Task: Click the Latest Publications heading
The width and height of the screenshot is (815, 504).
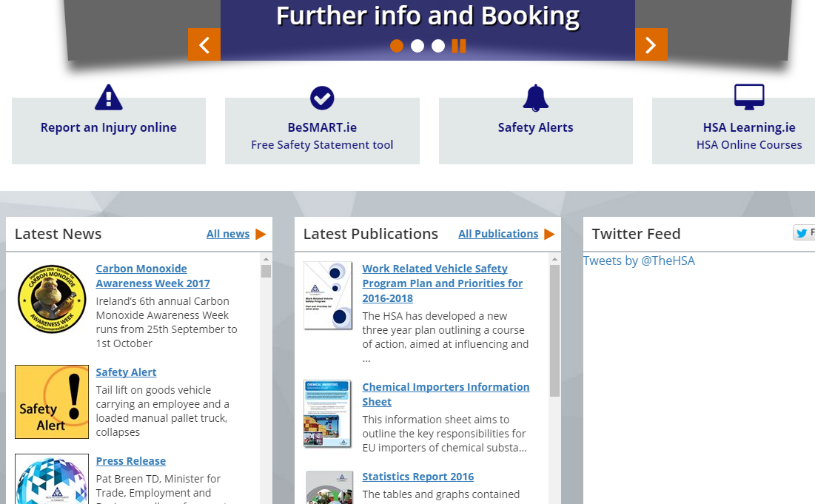Action: pyautogui.click(x=371, y=235)
